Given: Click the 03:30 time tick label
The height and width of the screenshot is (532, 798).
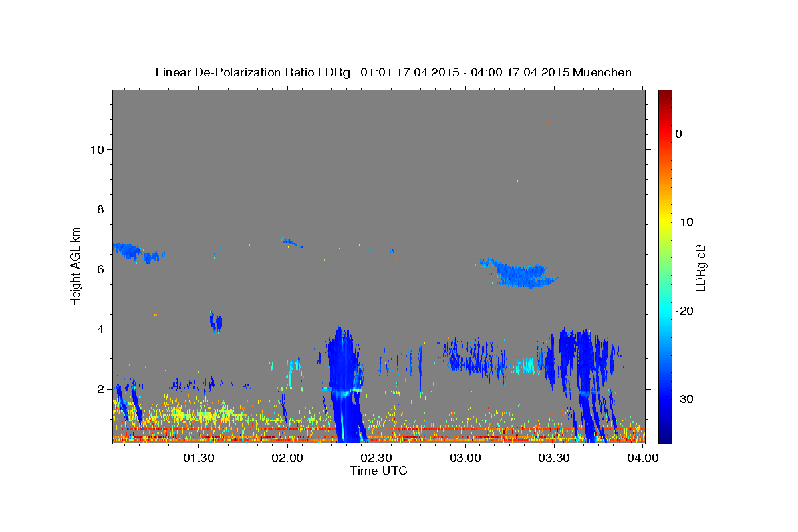Looking at the screenshot, I should click(x=554, y=458).
